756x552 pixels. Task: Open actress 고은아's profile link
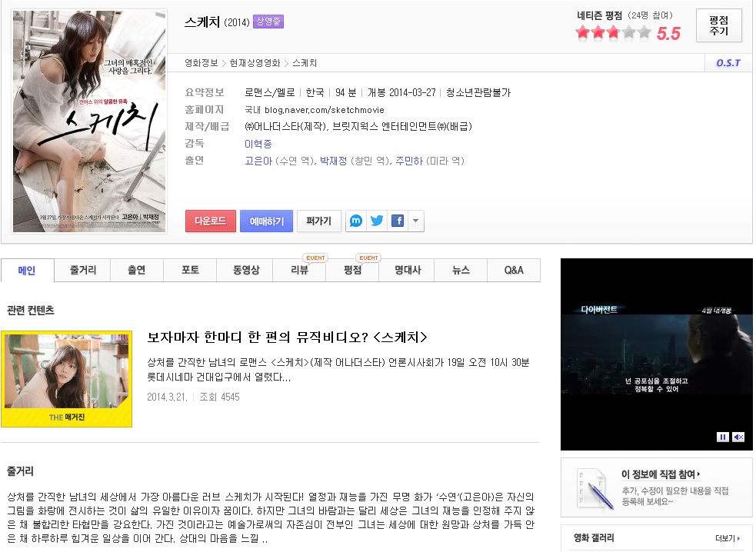[x=258, y=161]
